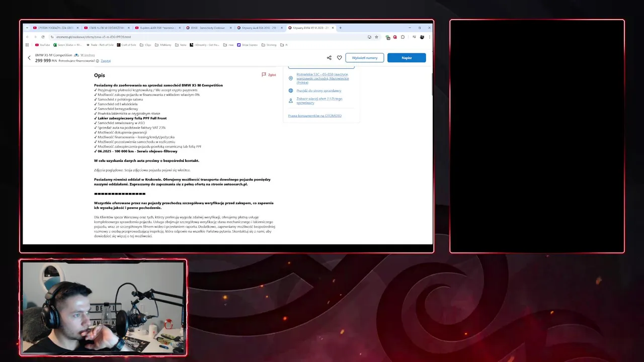The width and height of the screenshot is (644, 362).
Task: Click the globe icon by seller website
Action: [291, 90]
